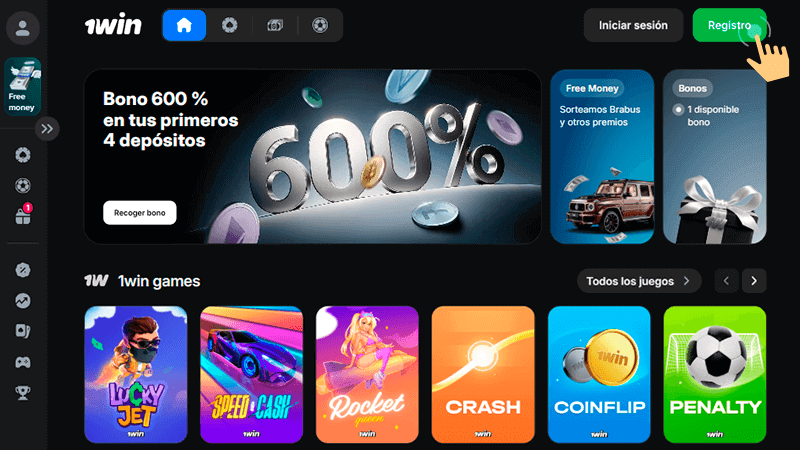Show next games with right arrow
This screenshot has height=450, width=800.
pyautogui.click(x=754, y=281)
